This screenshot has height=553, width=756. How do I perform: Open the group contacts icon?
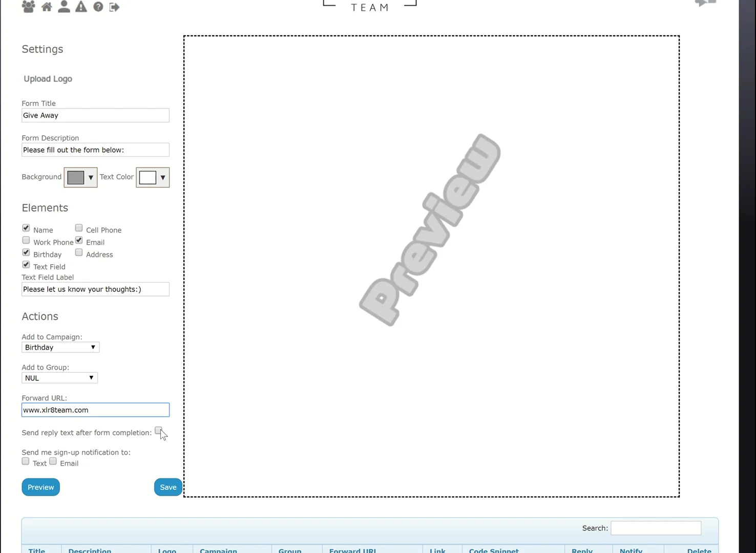click(28, 7)
